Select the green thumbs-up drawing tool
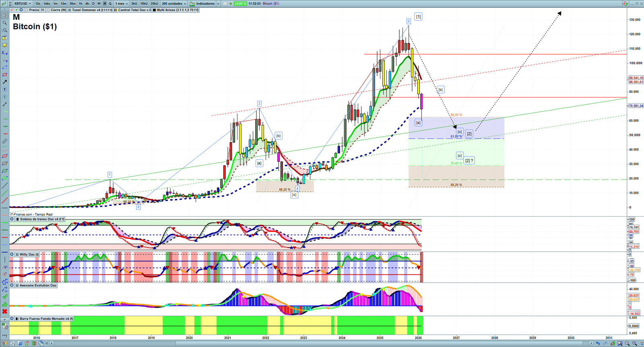644x347 pixels. (x=4, y=304)
